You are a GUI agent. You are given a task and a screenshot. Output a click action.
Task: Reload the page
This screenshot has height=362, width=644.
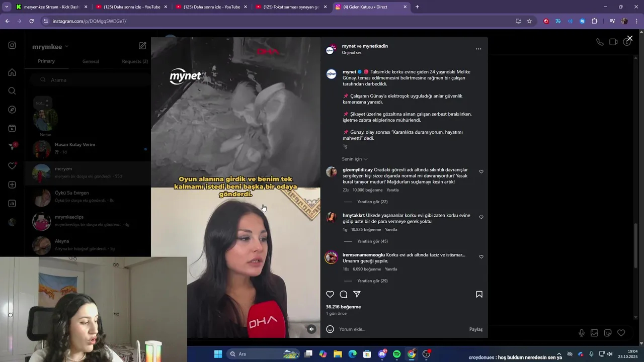point(31,21)
